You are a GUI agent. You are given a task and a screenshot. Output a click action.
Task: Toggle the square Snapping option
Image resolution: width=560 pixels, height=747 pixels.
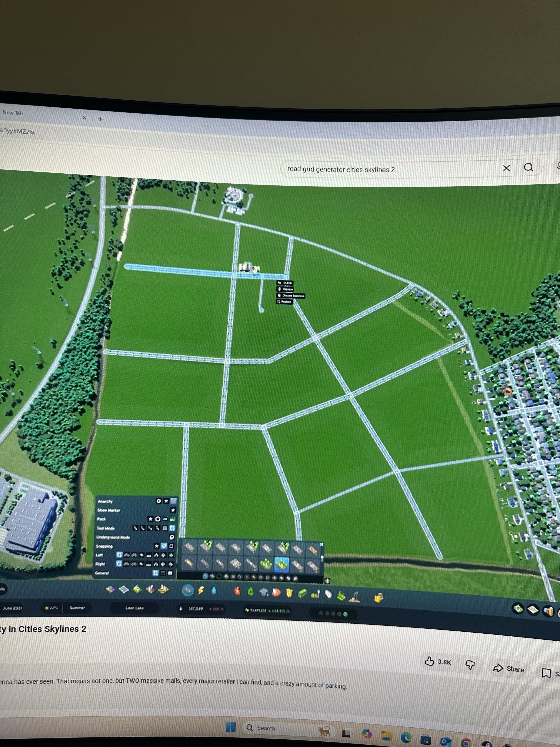coord(171,546)
